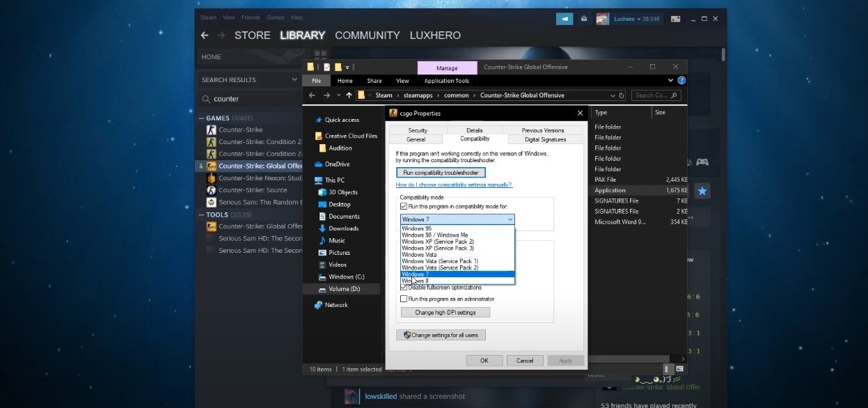
Task: Click the blue favorite star button
Action: (x=702, y=190)
